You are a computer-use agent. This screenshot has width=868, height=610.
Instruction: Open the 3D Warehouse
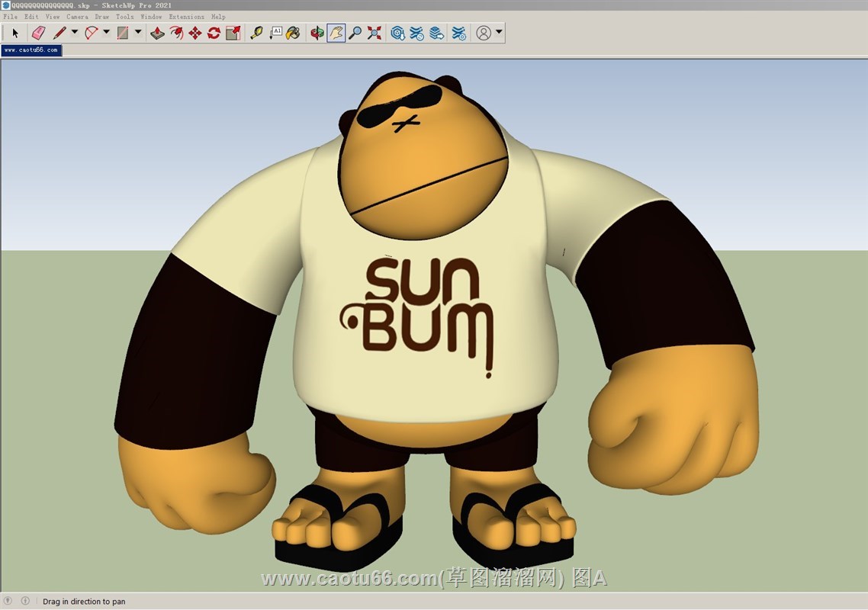point(397,34)
